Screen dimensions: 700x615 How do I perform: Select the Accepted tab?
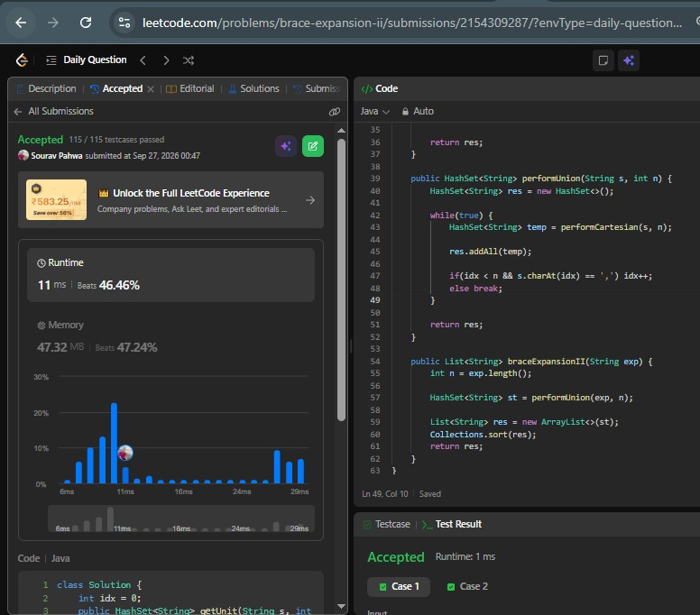pos(116,88)
